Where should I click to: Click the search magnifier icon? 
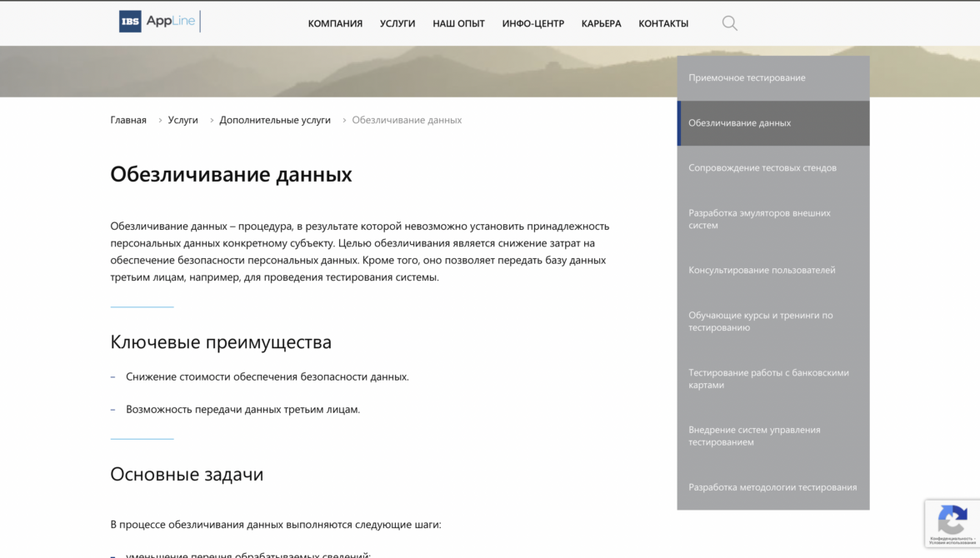click(729, 24)
